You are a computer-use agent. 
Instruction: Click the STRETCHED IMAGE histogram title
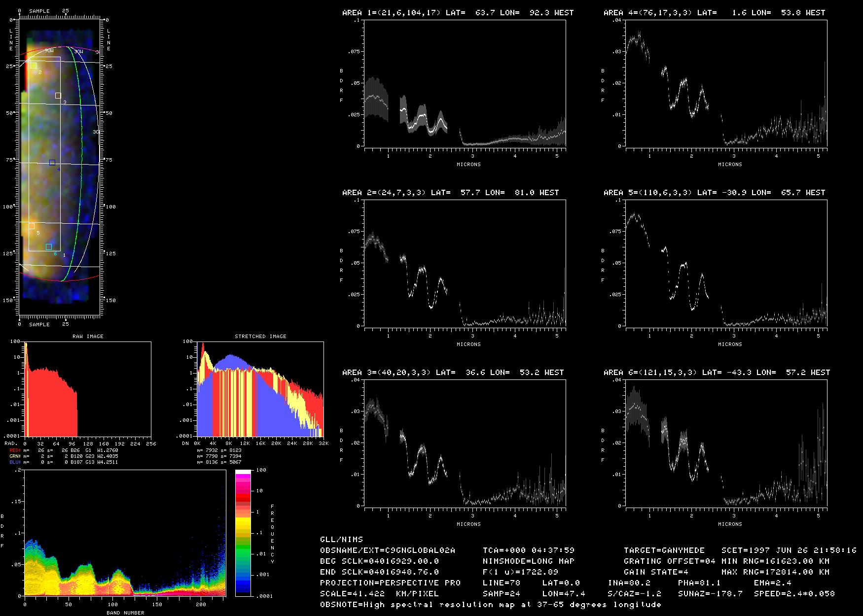[260, 337]
